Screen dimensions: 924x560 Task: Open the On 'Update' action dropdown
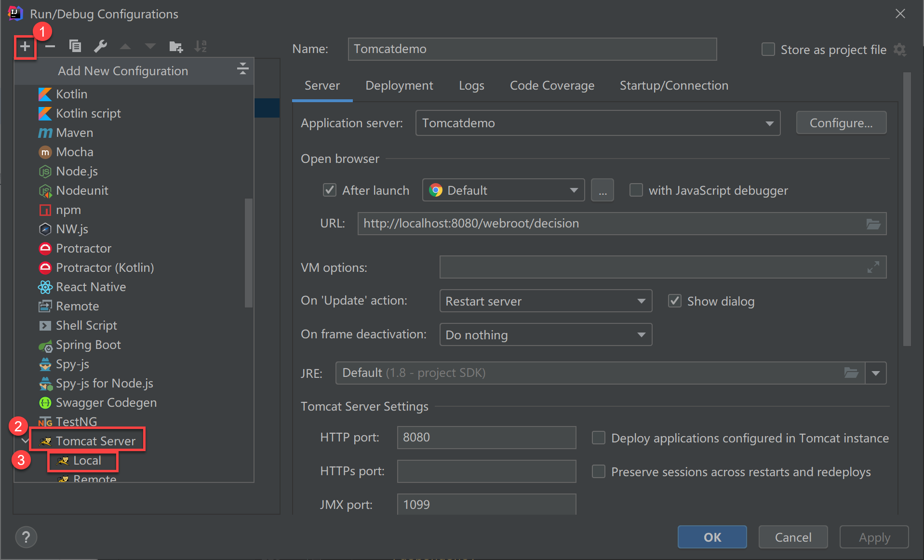click(545, 301)
